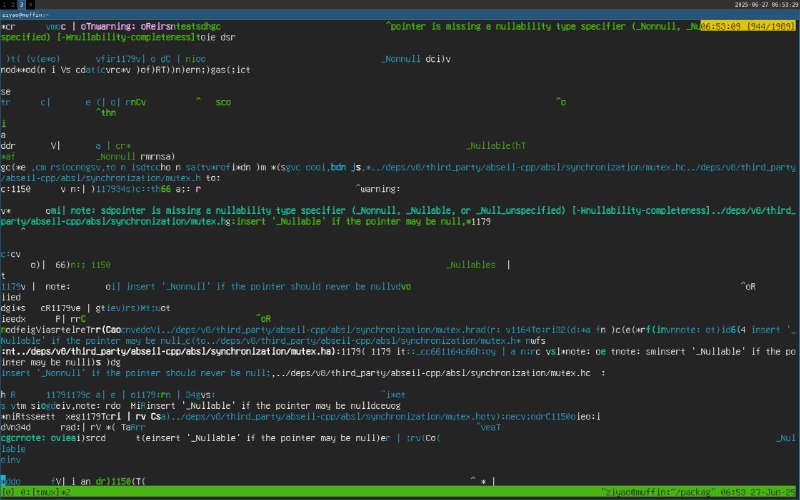This screenshot has width=800, height=500.
Task: Click the '^thn' green text
Action: coord(106,113)
